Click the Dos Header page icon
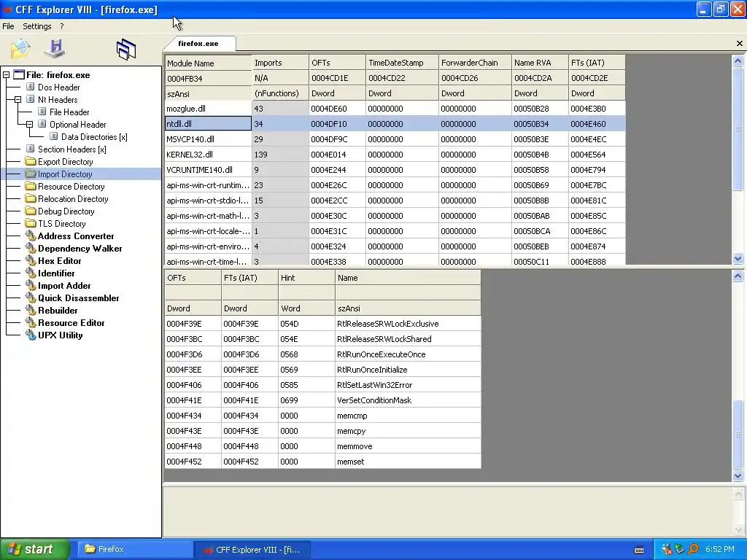 (31, 87)
